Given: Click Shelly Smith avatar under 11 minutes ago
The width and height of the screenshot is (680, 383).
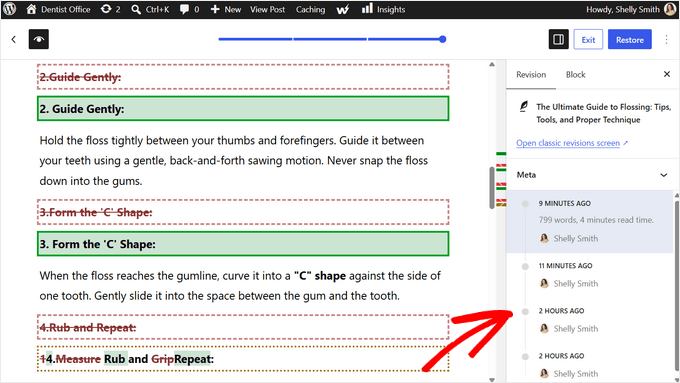Looking at the screenshot, I should click(x=544, y=283).
